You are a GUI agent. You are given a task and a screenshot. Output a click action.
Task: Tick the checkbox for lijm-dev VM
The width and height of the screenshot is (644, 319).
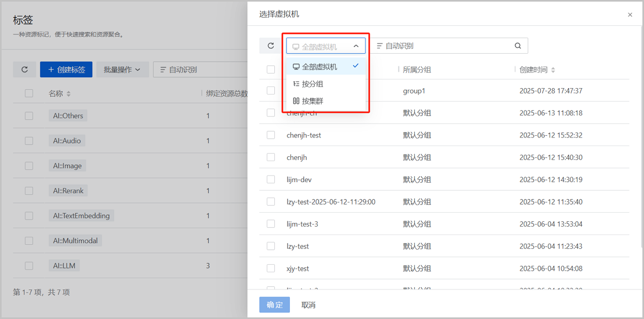271,179
